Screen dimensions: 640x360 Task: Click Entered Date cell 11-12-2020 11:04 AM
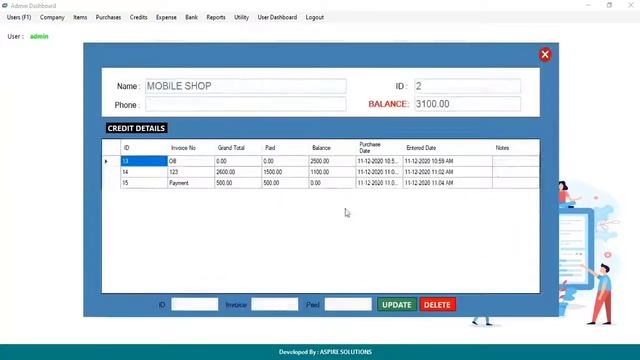click(x=448, y=183)
